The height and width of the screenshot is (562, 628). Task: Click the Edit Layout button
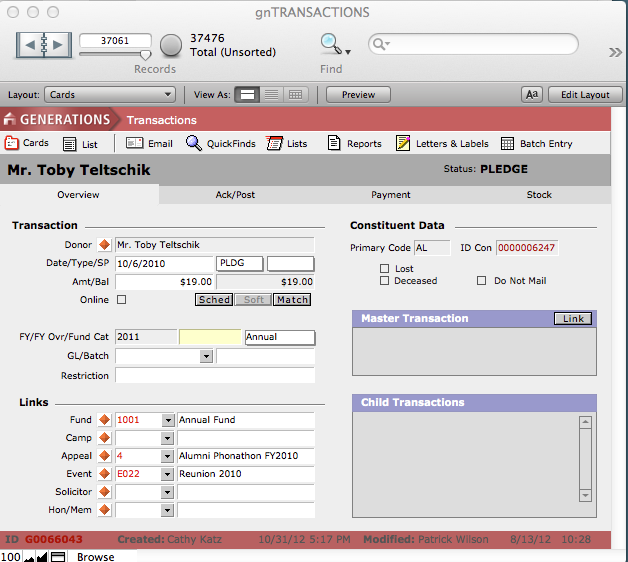pos(585,95)
